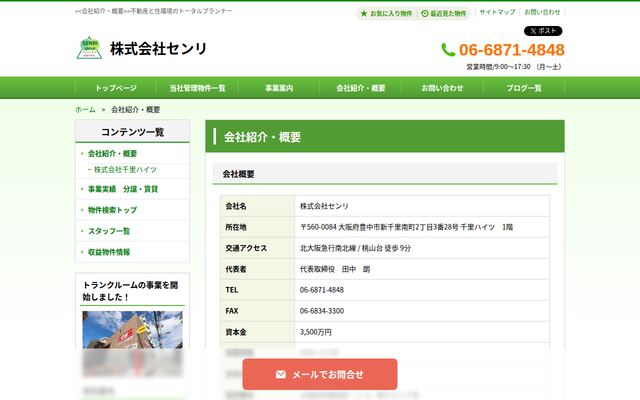
Task: Click the 所在地 table label
Action: 236,227
